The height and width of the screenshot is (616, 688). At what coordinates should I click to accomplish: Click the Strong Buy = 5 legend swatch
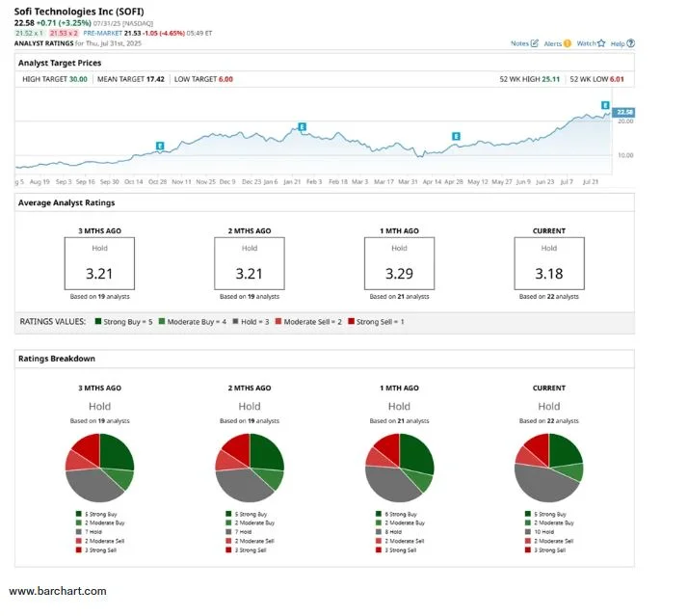[x=98, y=321]
